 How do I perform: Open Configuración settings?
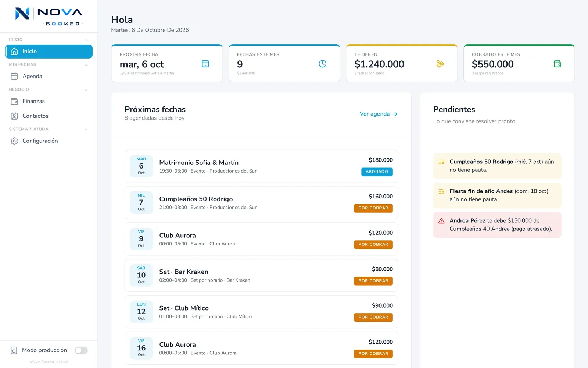coord(49,141)
